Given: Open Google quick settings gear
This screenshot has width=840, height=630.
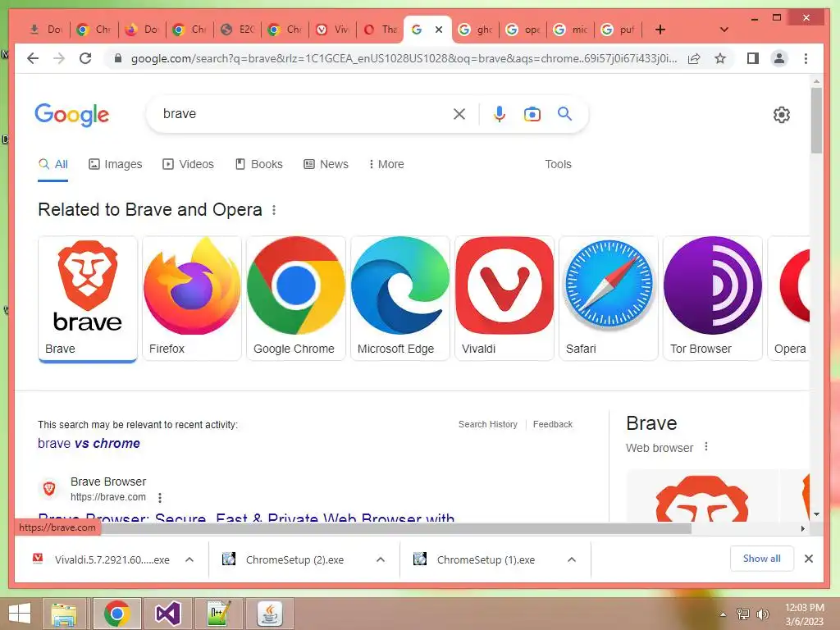Looking at the screenshot, I should tap(782, 115).
